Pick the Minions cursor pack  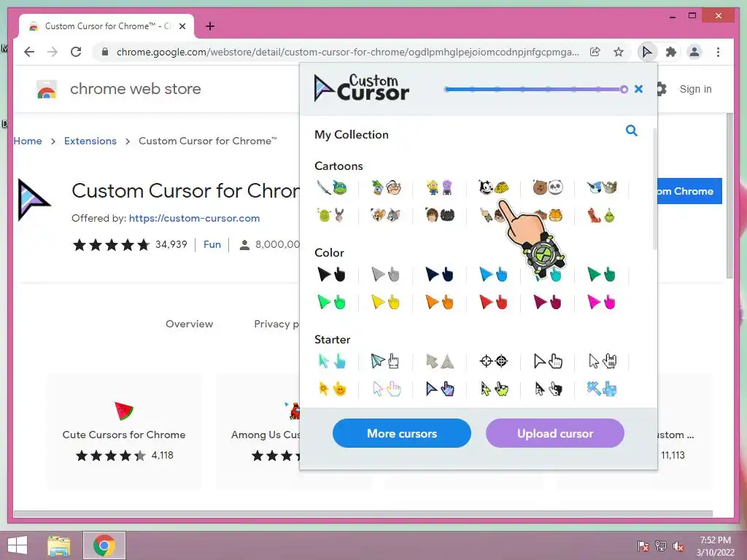(440, 188)
